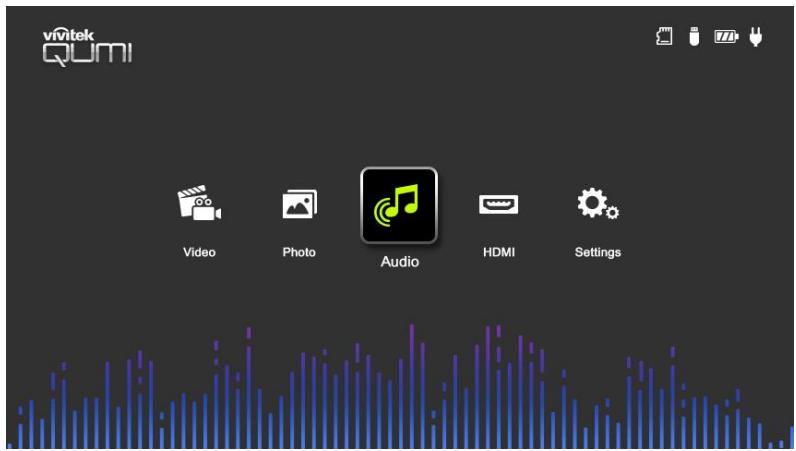Click the equalizer bars at the bottom
Screen dimensions: 796x451
[x=400, y=387]
